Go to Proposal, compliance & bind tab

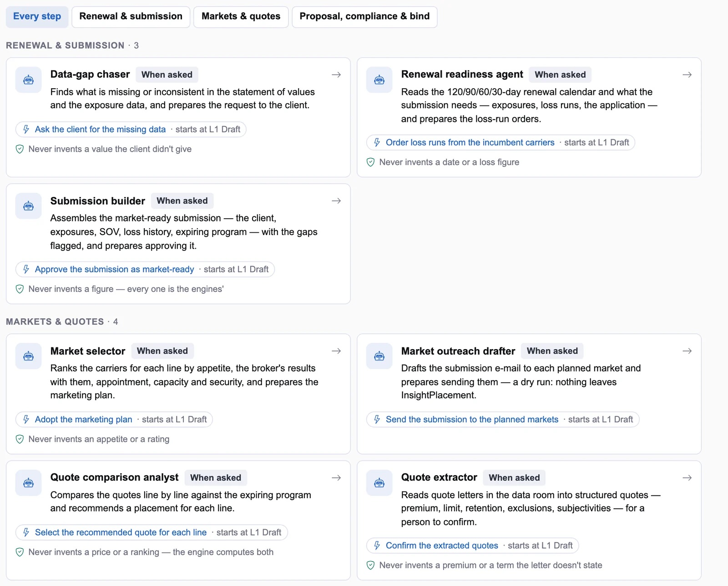point(364,17)
